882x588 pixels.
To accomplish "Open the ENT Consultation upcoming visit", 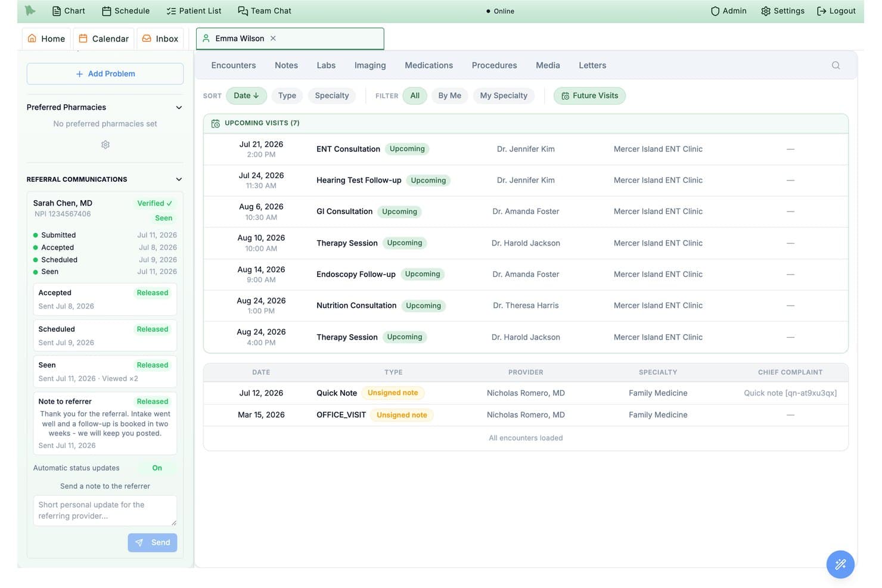I will (526, 150).
